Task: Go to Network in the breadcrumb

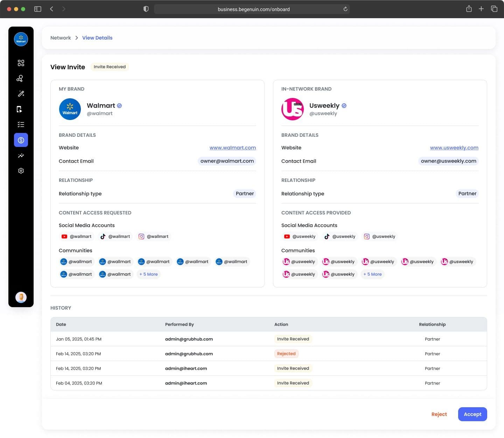Action: pyautogui.click(x=61, y=38)
